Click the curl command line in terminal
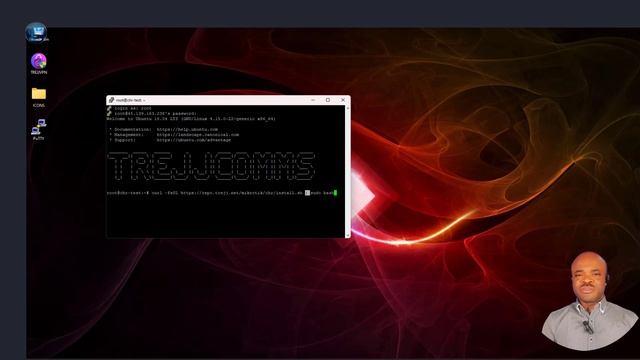 click(222, 193)
